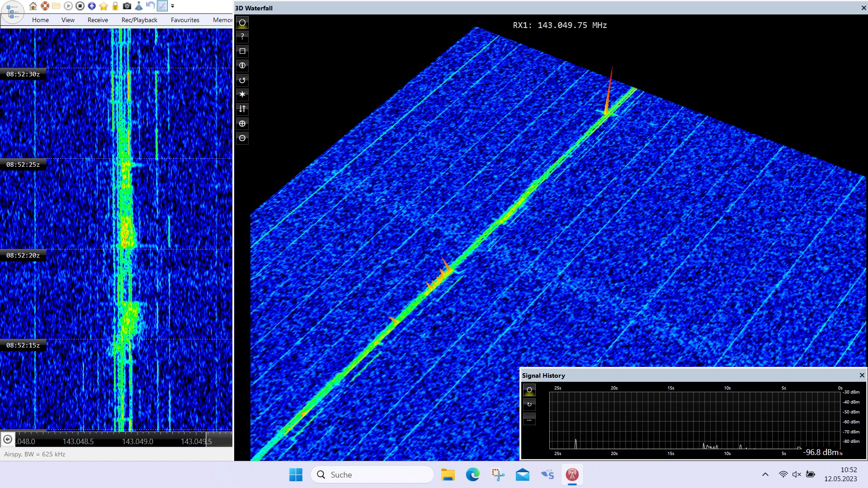Viewport: 868px width, 488px height.
Task: Open the ellipsis options in Signal History
Action: click(x=529, y=419)
